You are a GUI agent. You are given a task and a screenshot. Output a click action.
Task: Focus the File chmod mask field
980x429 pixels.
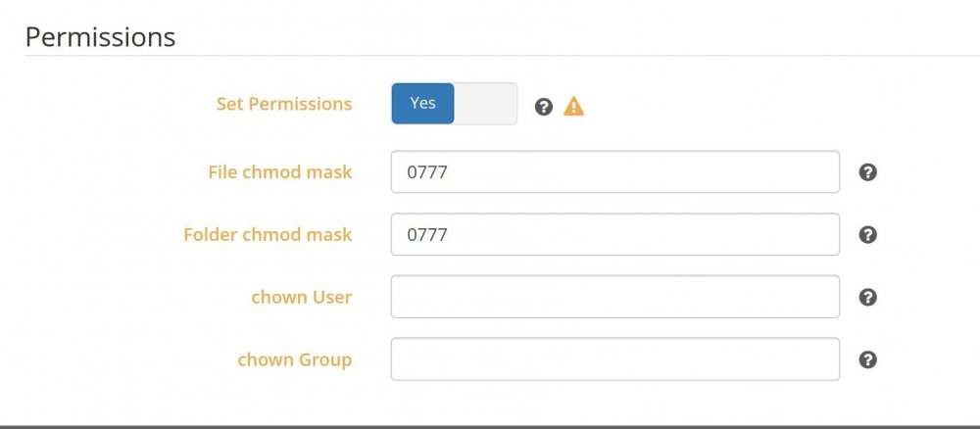[615, 171]
